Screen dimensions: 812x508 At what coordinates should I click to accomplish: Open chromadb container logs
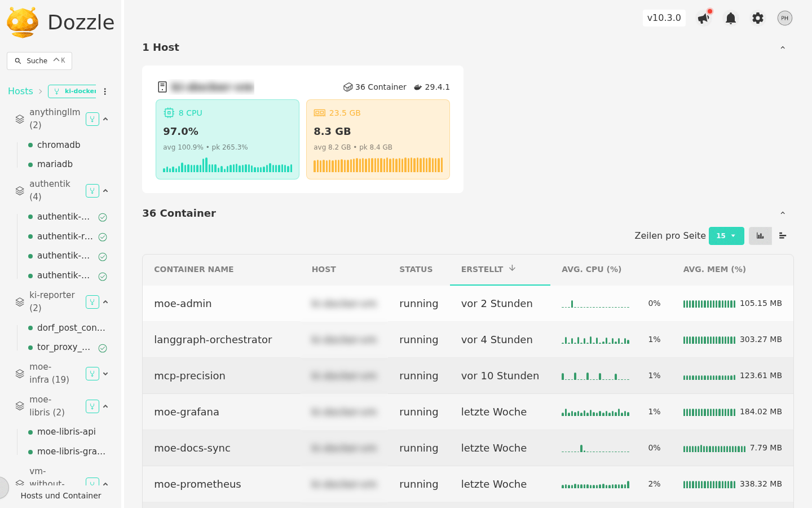click(59, 145)
